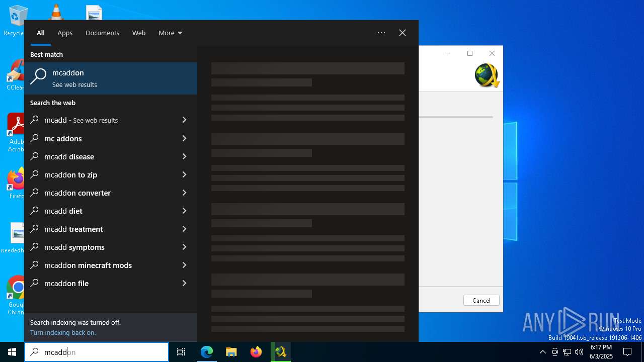Screen dimensions: 644x362
Task: Open the Google Chrome desktop shortcut
Action: tap(16, 295)
